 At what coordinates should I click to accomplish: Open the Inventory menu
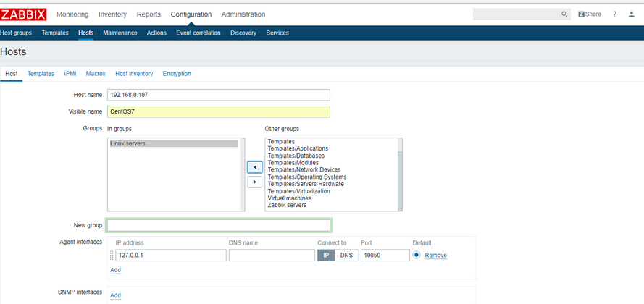coord(112,14)
